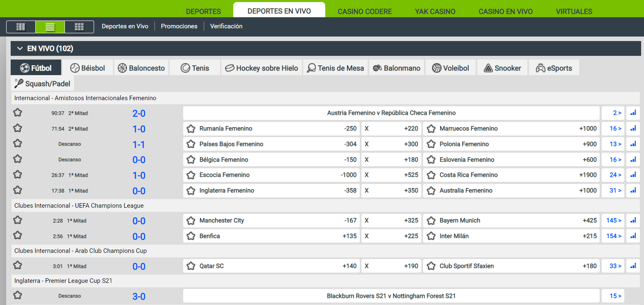
Task: Toggle star next to Benfica team name
Action: pyautogui.click(x=191, y=236)
